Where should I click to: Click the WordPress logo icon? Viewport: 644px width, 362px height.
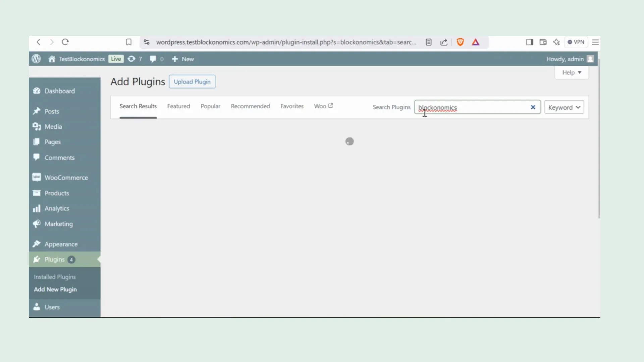[36, 59]
